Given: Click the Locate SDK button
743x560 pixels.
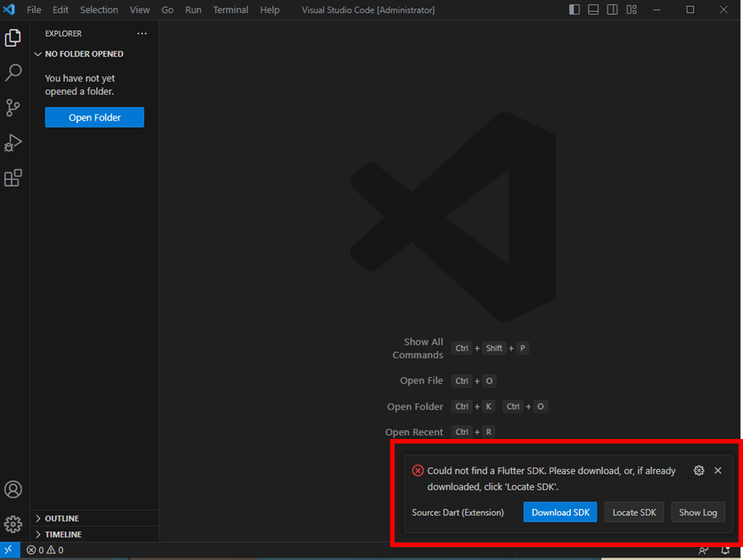Looking at the screenshot, I should [634, 512].
